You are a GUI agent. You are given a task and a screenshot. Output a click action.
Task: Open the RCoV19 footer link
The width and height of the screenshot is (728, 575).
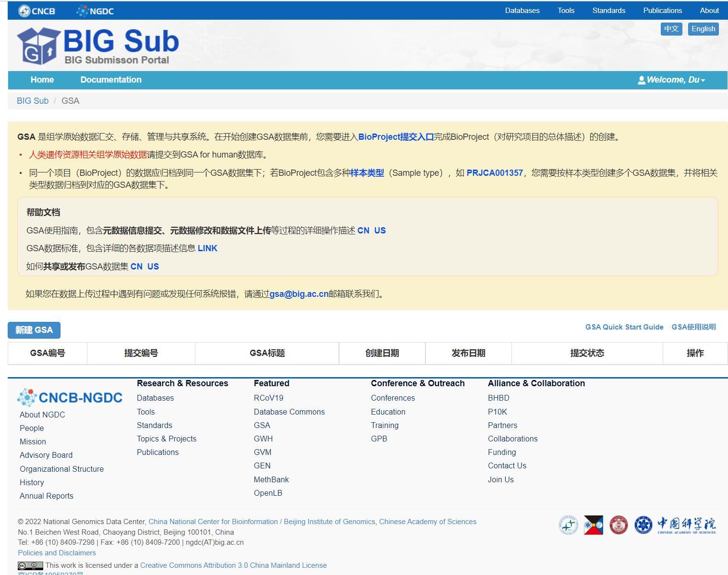point(268,398)
